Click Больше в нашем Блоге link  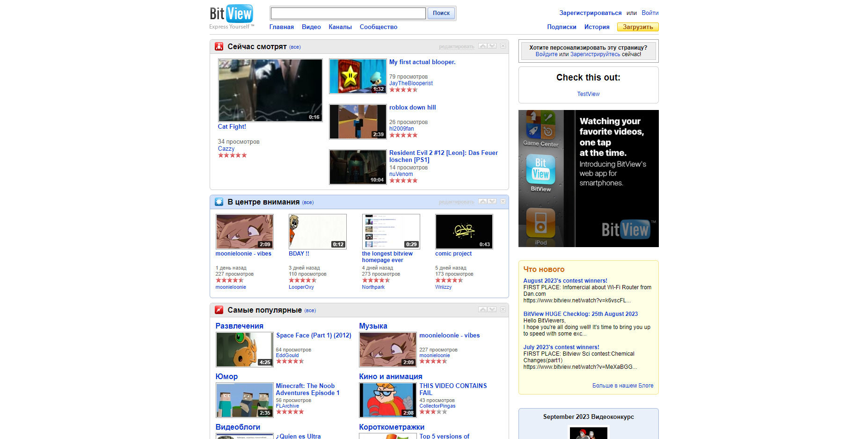click(623, 386)
